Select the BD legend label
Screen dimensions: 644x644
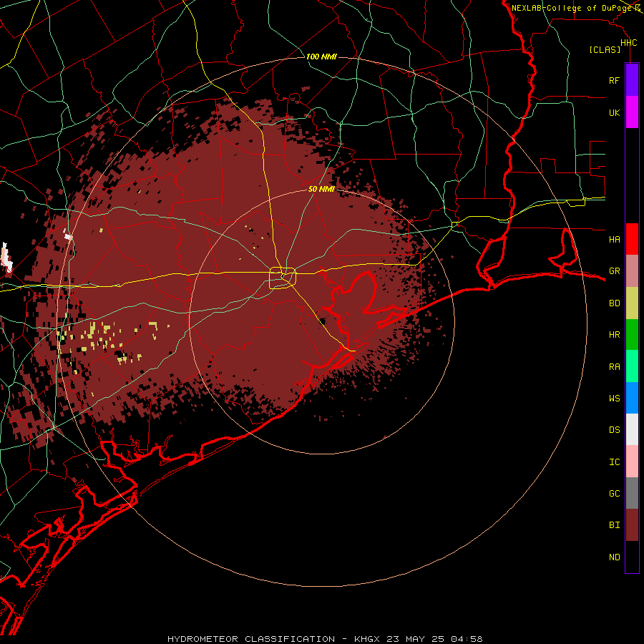[614, 303]
